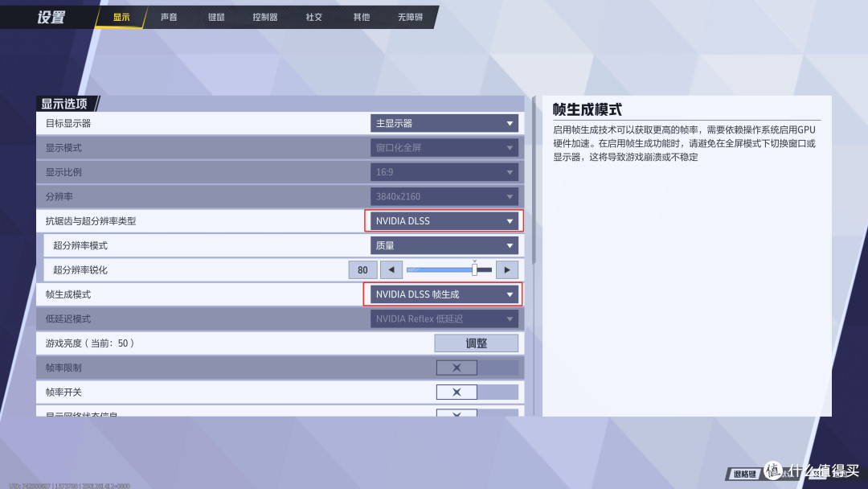
Task: Select the 帧率开关 row label
Action: click(63, 392)
